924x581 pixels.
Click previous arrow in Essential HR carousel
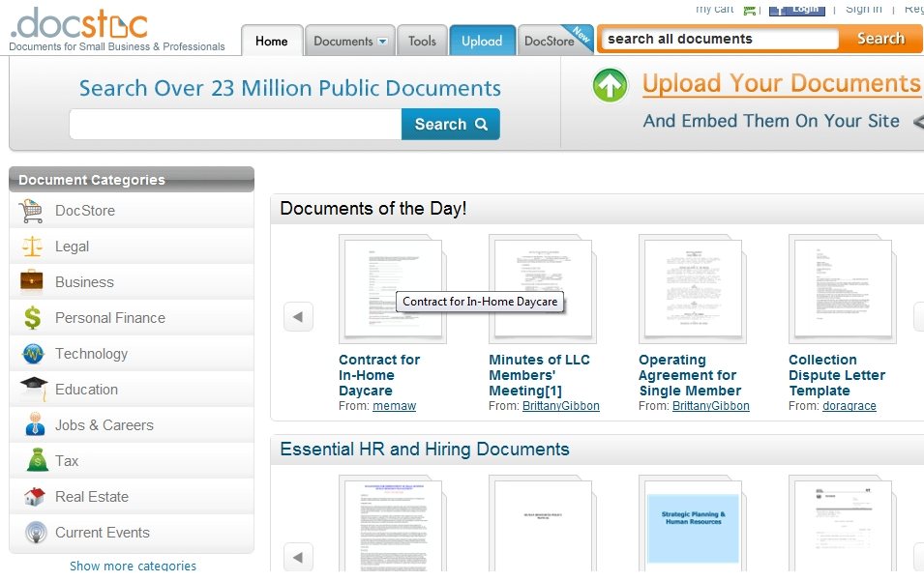(298, 557)
